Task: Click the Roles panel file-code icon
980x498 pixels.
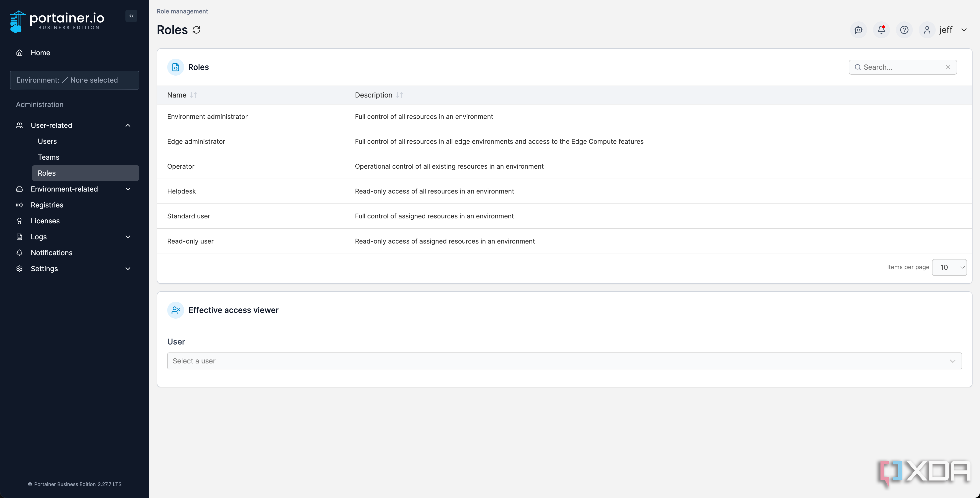Action: tap(176, 67)
